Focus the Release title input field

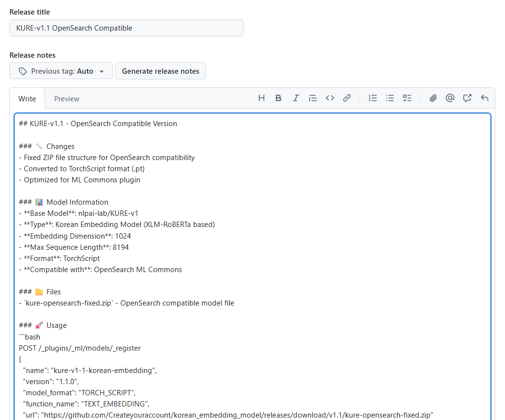(126, 28)
